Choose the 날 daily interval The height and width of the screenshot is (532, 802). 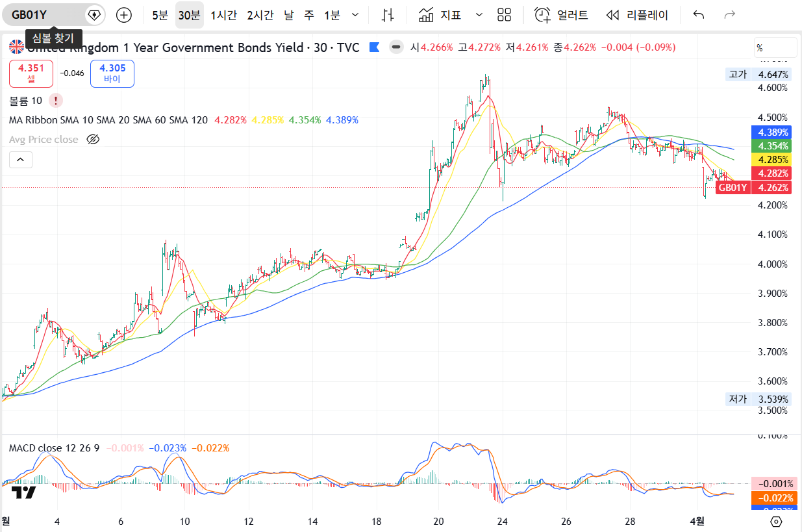click(289, 15)
